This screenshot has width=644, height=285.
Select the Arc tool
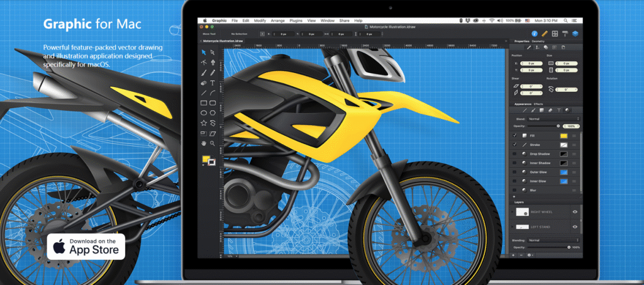[x=213, y=93]
